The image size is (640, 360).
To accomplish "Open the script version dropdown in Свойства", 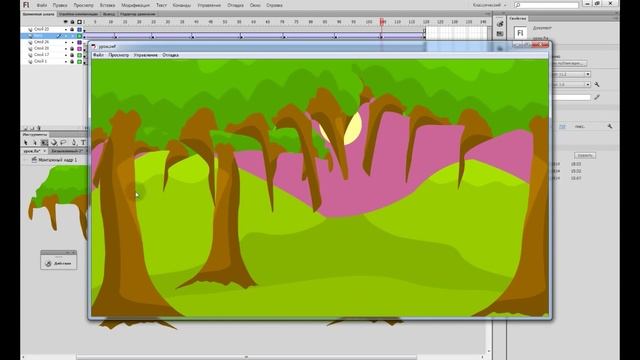I will tap(588, 84).
